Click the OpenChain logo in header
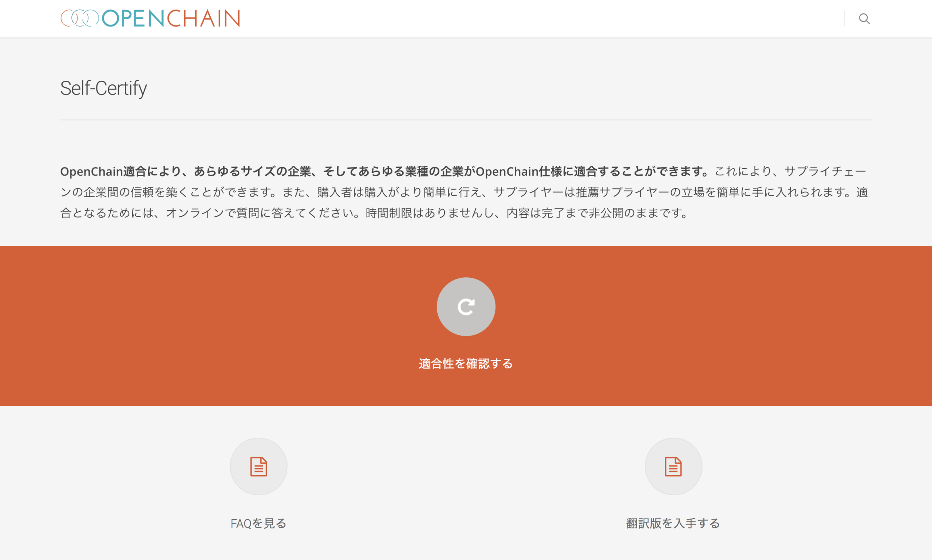 coord(150,18)
